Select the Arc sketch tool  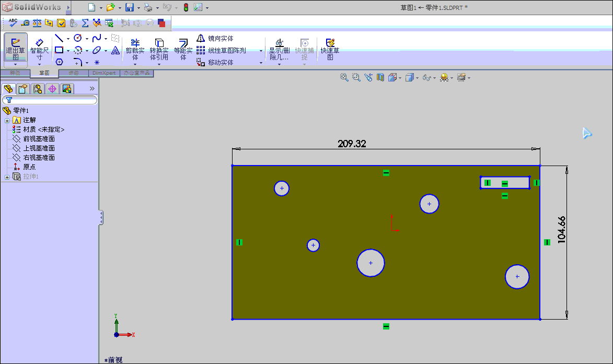click(x=78, y=50)
